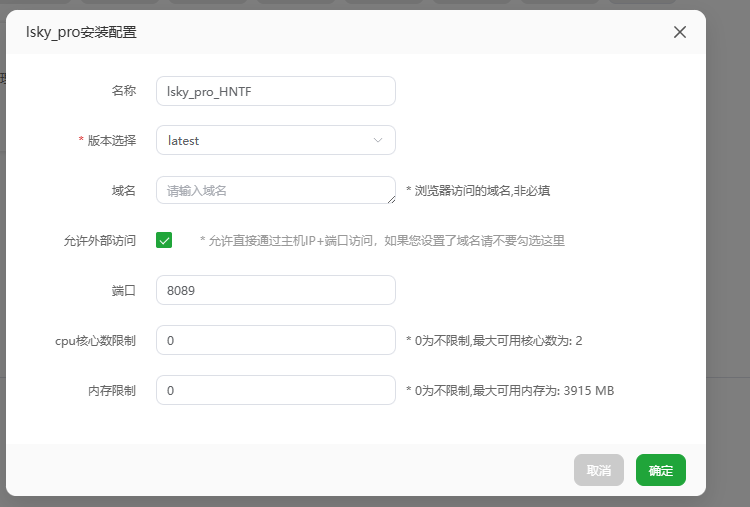Click the cpu核心数限制 label

[x=96, y=341]
